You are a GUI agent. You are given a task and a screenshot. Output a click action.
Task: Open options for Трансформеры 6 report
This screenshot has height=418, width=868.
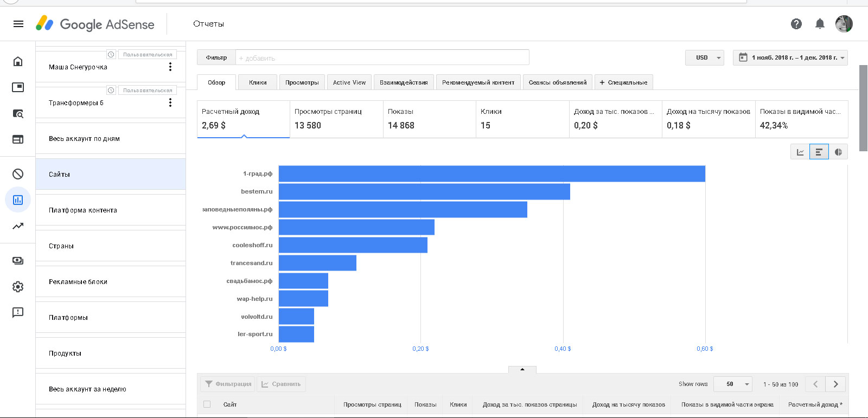(170, 102)
